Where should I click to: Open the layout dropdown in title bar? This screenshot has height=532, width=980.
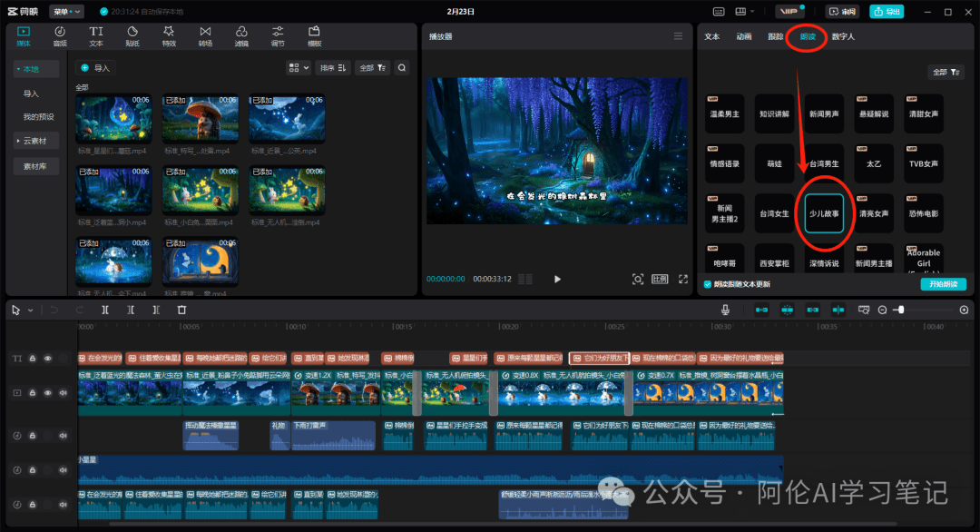[744, 11]
